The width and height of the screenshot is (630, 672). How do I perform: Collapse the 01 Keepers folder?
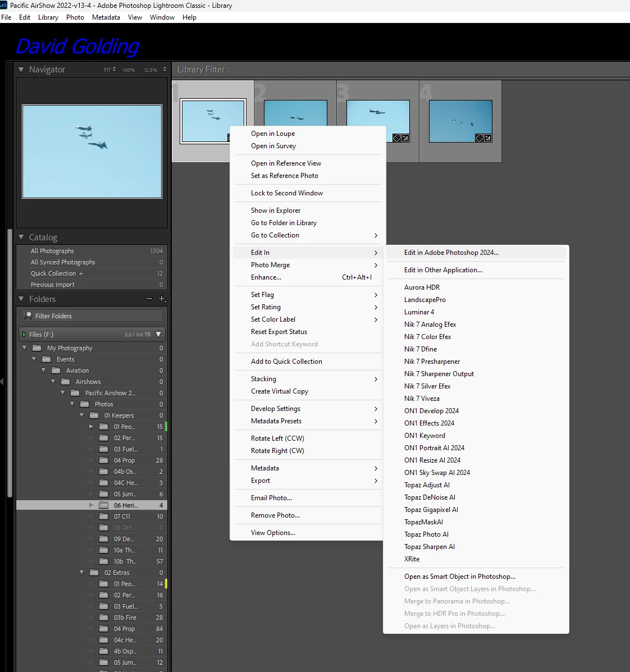pyautogui.click(x=81, y=415)
